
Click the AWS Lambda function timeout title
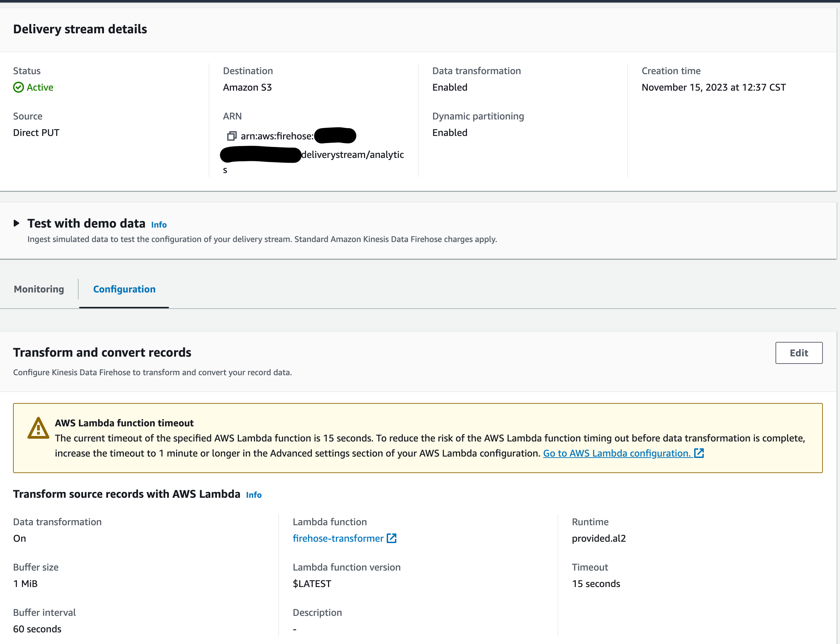pyautogui.click(x=124, y=423)
